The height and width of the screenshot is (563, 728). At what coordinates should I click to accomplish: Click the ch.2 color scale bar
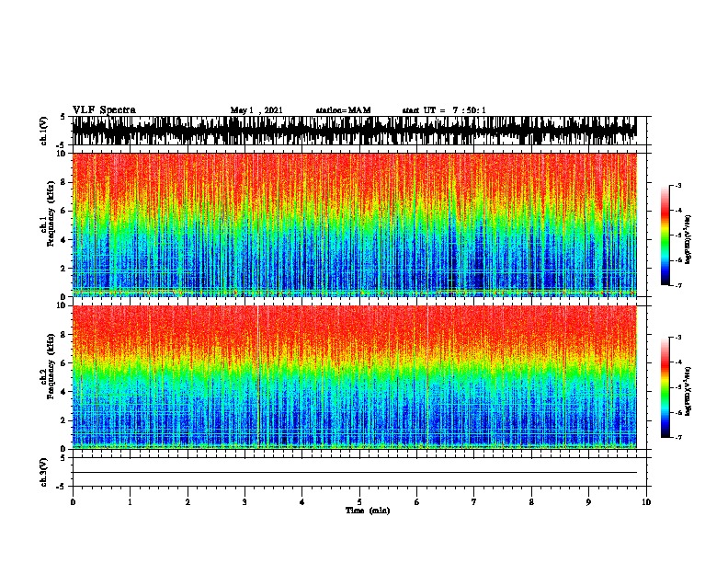[x=665, y=387]
